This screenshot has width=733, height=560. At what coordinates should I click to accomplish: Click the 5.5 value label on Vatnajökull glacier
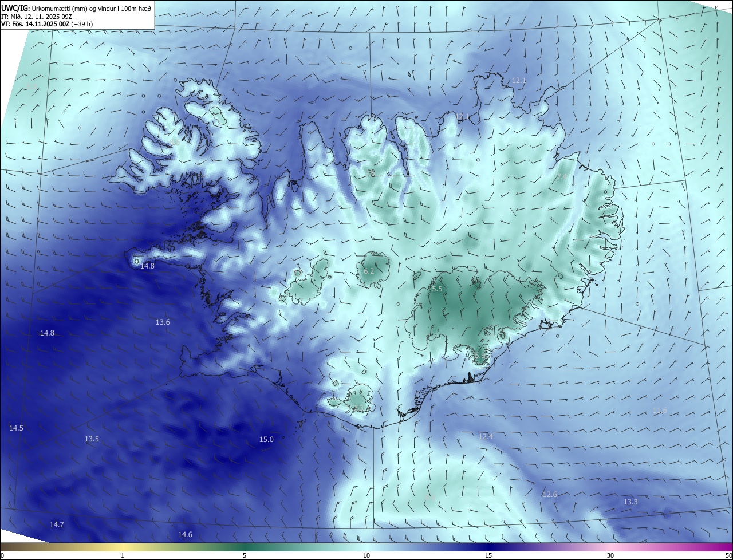(437, 289)
